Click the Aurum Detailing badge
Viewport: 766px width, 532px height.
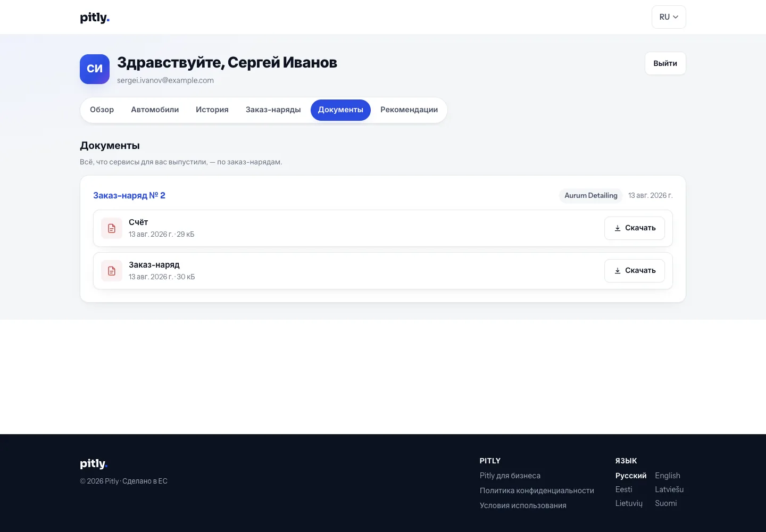coord(591,196)
